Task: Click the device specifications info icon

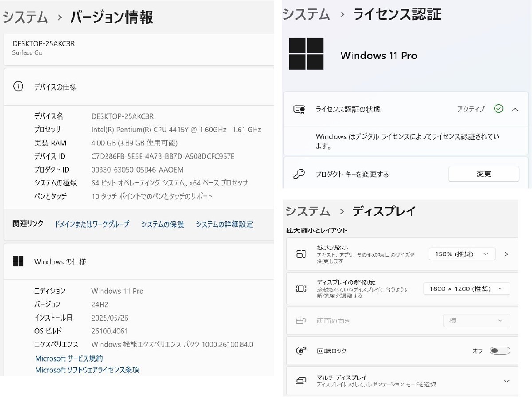Action: 18,87
